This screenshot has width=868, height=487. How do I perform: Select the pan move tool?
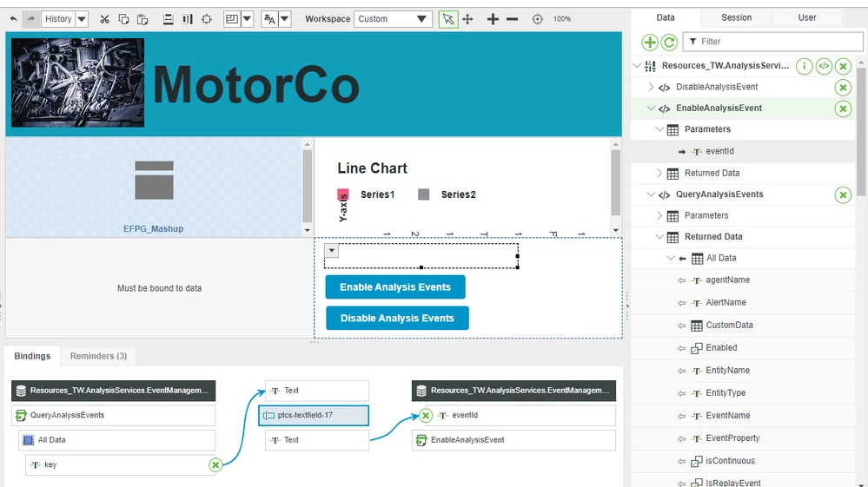coord(467,19)
